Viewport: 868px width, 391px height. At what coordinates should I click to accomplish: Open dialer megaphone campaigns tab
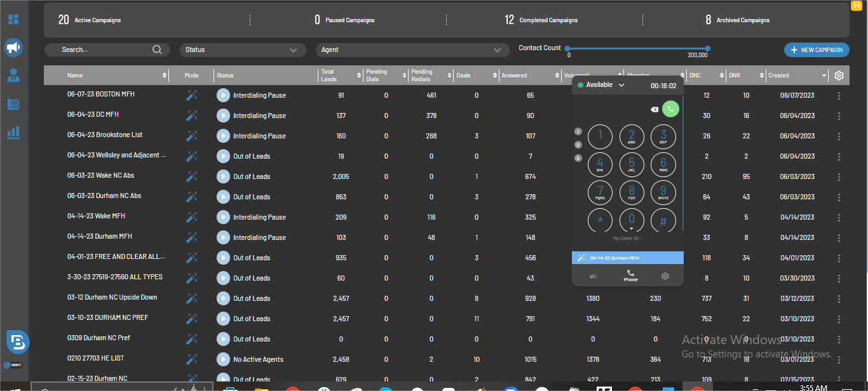tap(593, 276)
